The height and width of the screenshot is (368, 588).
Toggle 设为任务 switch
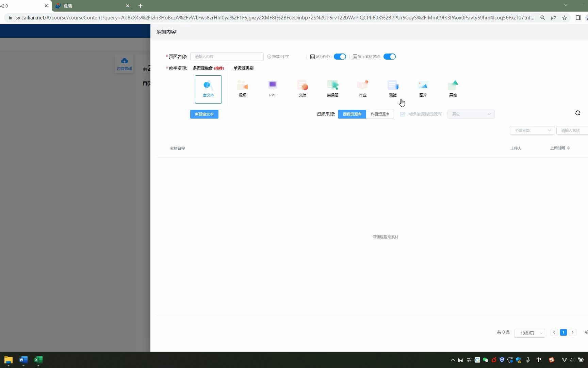(340, 57)
